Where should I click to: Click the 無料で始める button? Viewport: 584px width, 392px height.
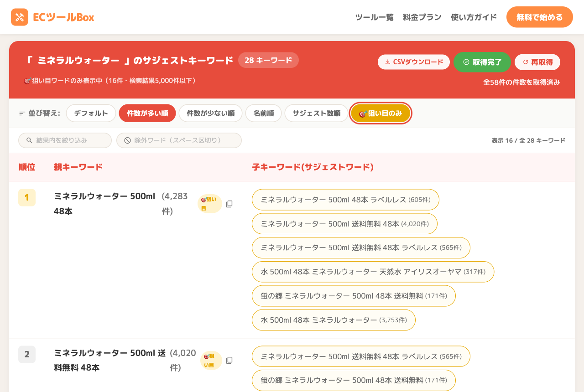pos(540,17)
